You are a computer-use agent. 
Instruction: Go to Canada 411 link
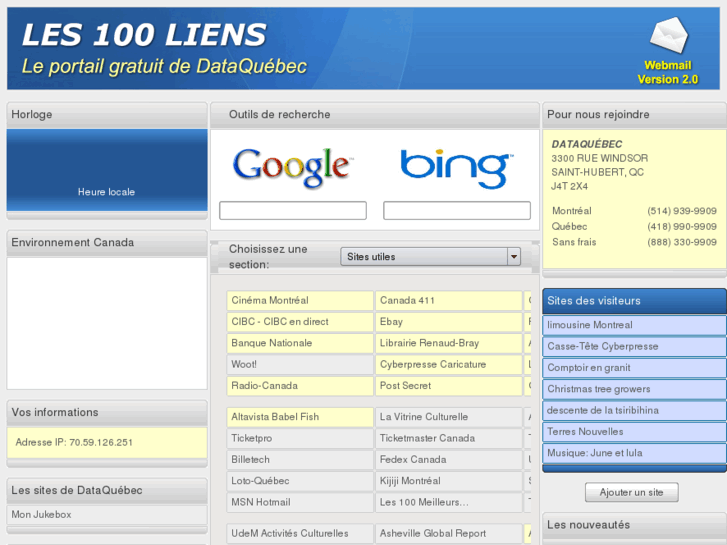pos(407,300)
